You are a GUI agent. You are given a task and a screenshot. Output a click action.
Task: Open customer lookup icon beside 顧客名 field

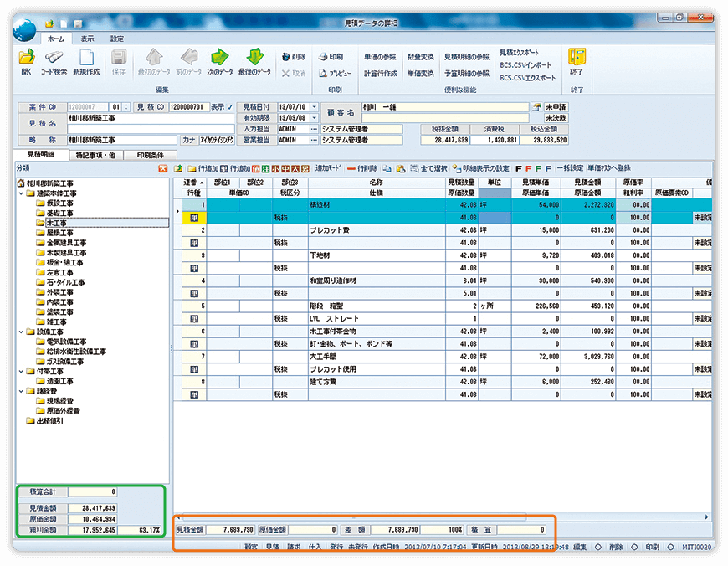pyautogui.click(x=536, y=107)
